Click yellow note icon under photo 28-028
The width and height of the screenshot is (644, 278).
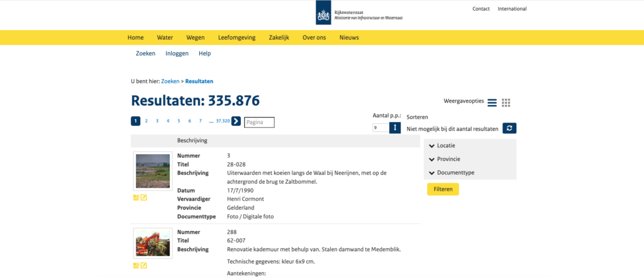(x=136, y=197)
